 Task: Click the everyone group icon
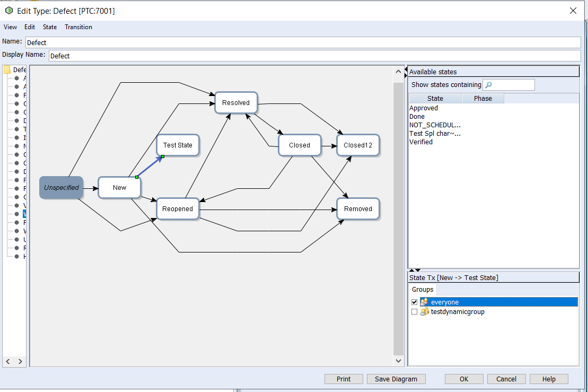(x=424, y=302)
